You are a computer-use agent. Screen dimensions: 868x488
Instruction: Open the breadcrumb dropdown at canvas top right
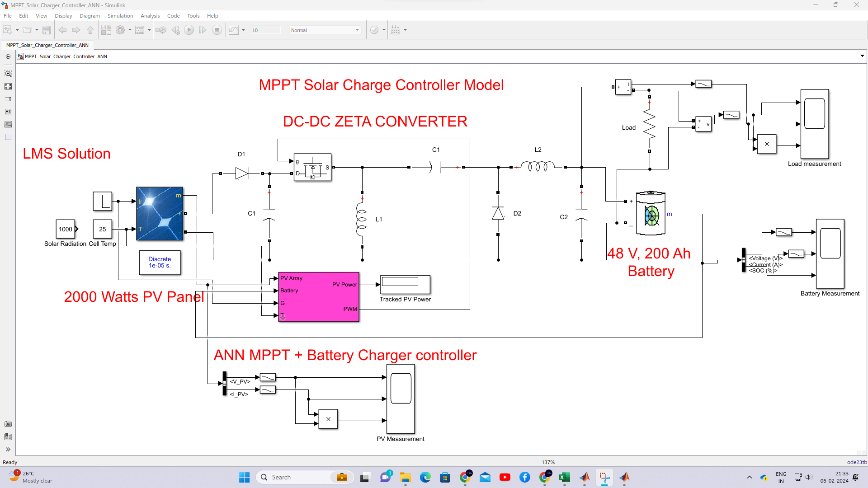pos(862,56)
